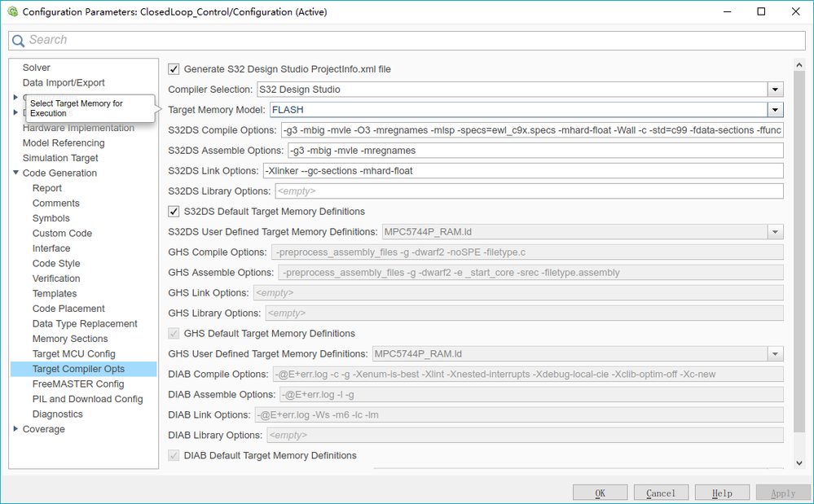Open Data Type Replacement pane

85,323
